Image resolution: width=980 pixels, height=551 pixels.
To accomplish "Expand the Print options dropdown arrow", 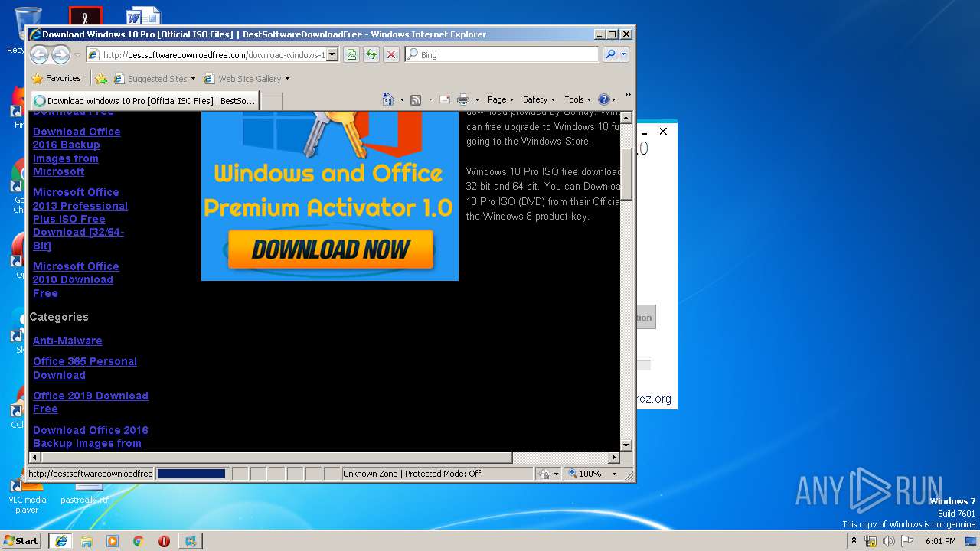I will pos(477,99).
